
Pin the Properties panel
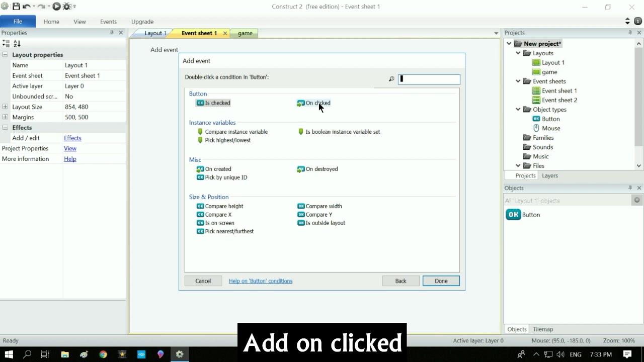click(x=112, y=33)
